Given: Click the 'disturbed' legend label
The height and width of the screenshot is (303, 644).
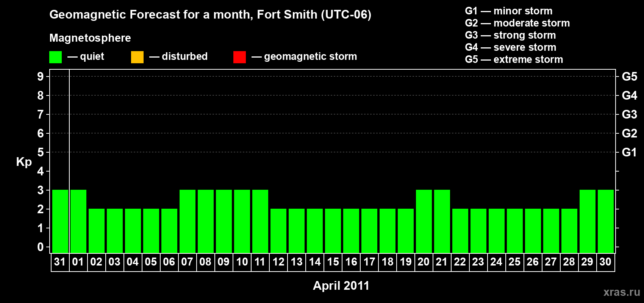Looking at the screenshot, I should (x=184, y=56).
